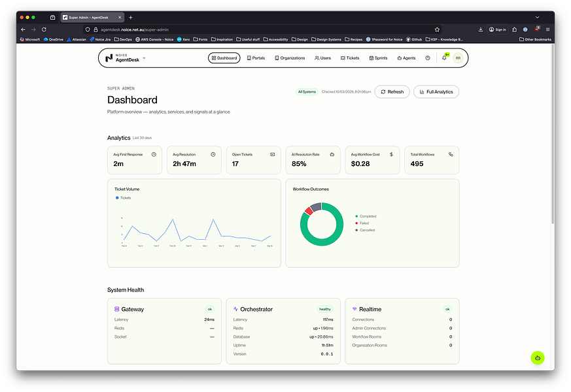
Task: Open the Organizations nav tab
Action: point(290,57)
